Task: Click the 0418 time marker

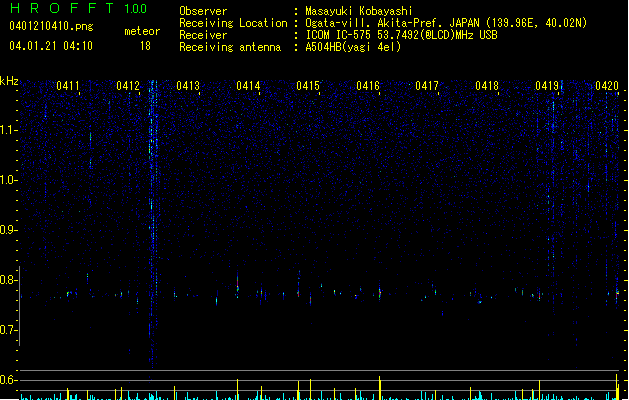Action: [x=487, y=86]
